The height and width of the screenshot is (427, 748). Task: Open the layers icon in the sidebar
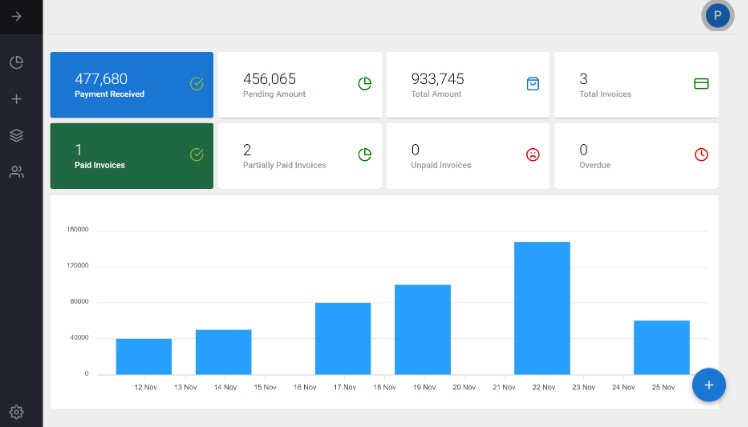[16, 135]
